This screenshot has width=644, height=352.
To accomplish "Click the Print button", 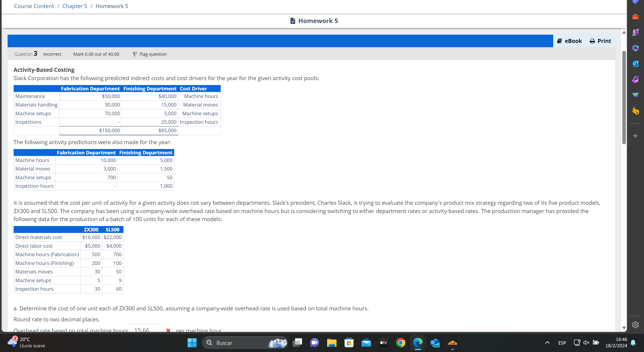I will 600,41.
